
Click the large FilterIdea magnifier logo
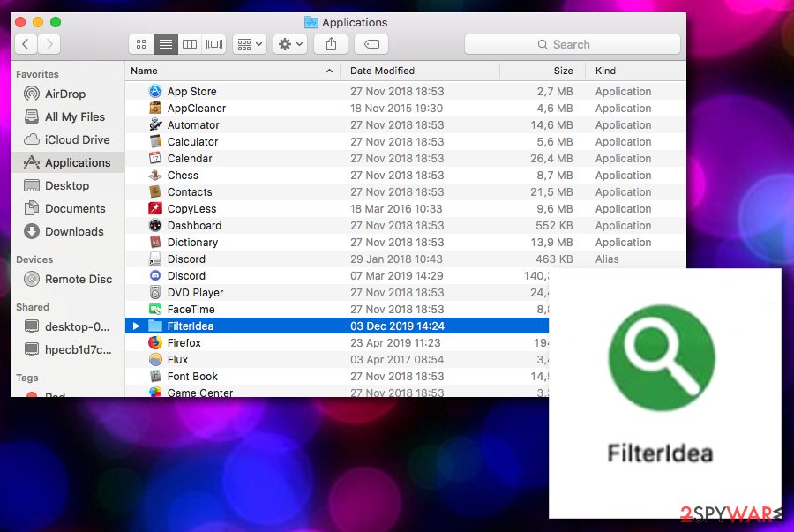[662, 357]
